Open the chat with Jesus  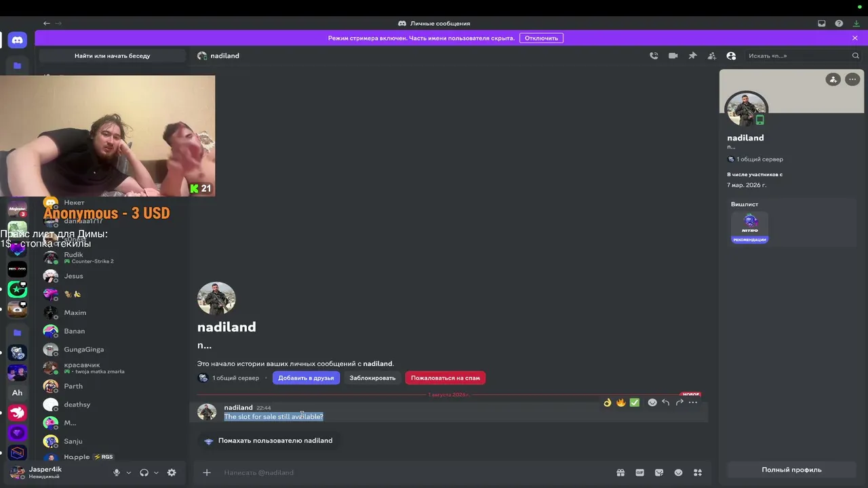point(112,276)
